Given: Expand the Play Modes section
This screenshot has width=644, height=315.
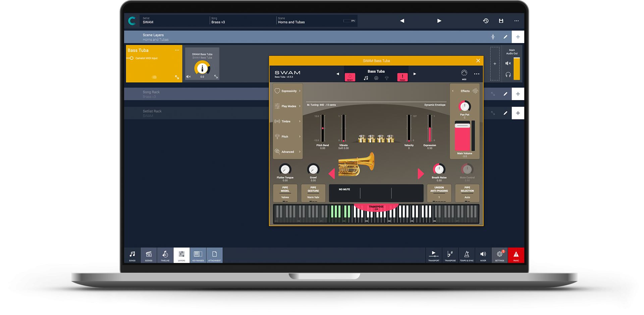Looking at the screenshot, I should 288,106.
